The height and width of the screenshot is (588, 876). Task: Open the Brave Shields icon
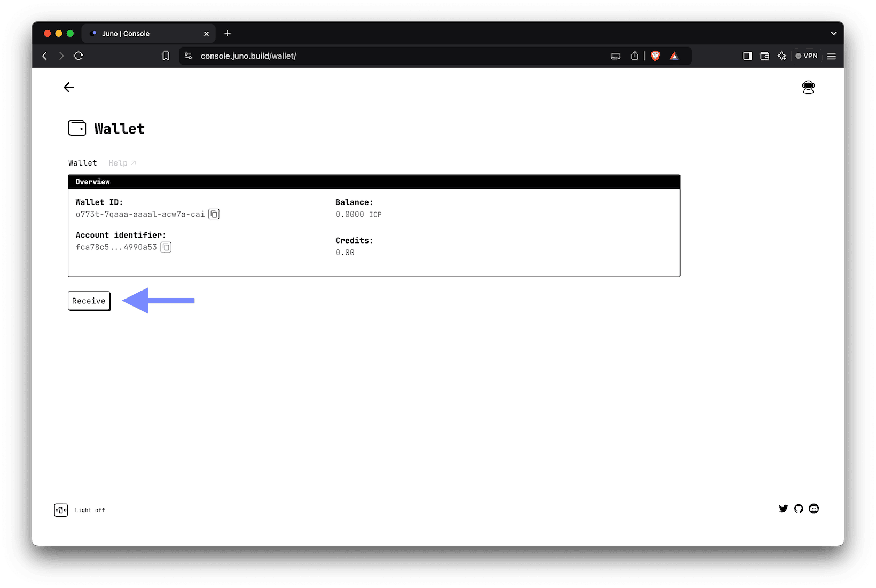tap(655, 56)
